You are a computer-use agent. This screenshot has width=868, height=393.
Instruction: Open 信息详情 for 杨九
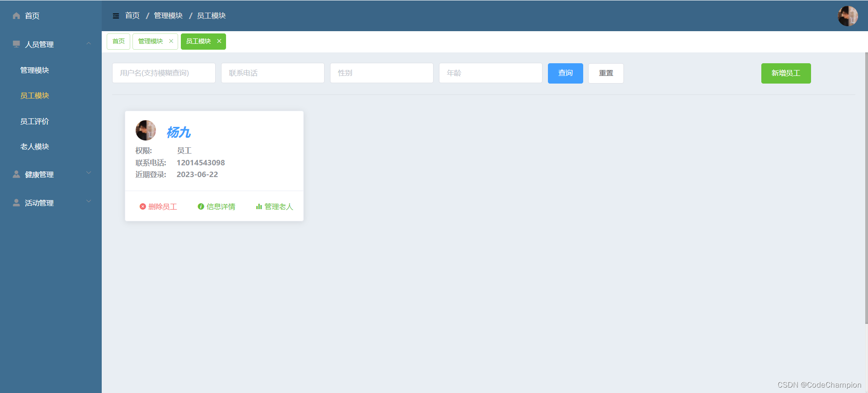pos(221,206)
